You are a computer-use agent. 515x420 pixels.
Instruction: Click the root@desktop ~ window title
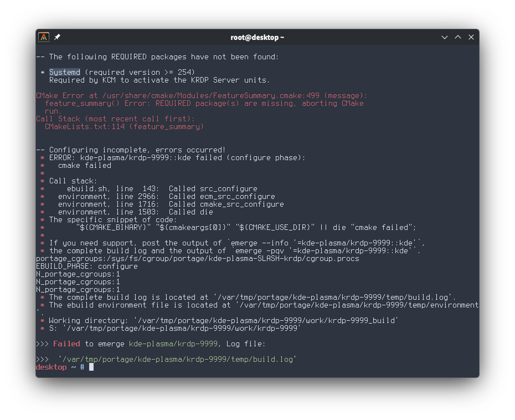(x=257, y=38)
